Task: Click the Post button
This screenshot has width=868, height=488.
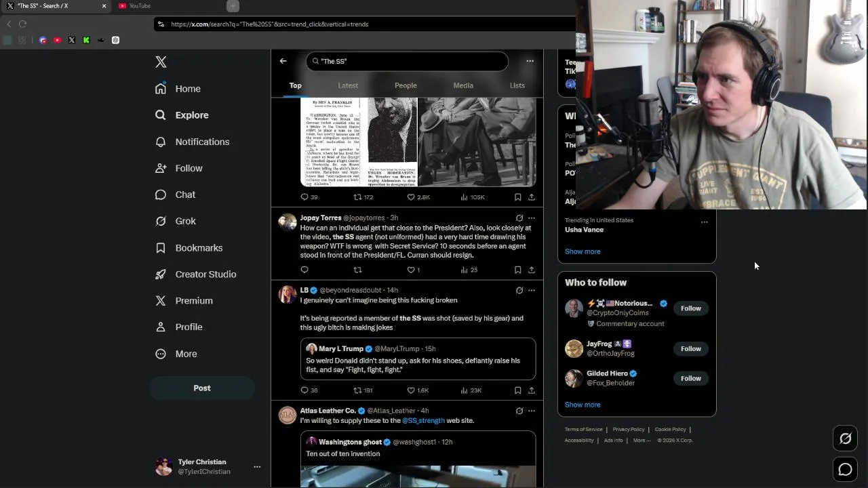Action: pos(202,388)
